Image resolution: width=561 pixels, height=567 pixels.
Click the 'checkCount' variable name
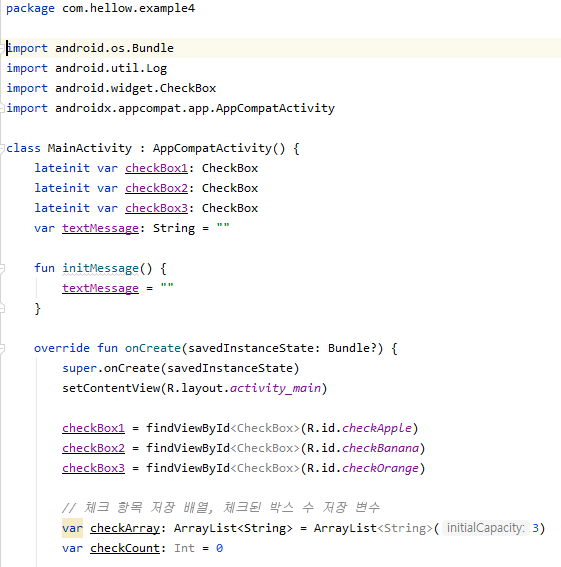coord(125,548)
